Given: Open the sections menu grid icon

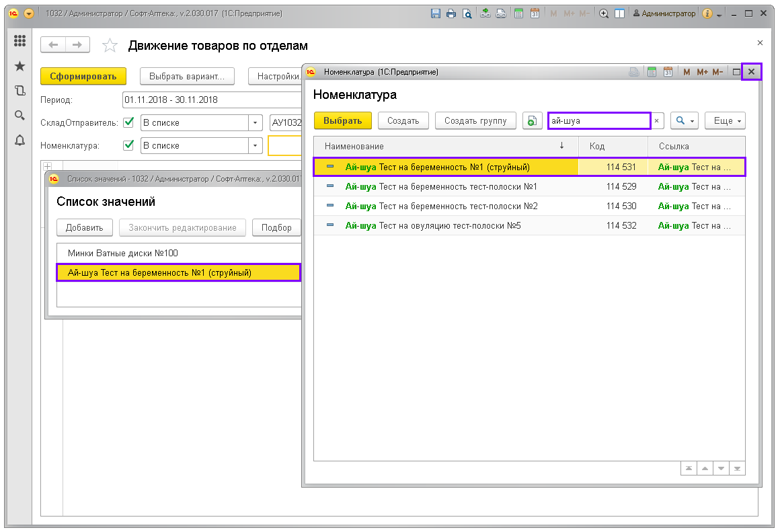Looking at the screenshot, I should click(19, 41).
